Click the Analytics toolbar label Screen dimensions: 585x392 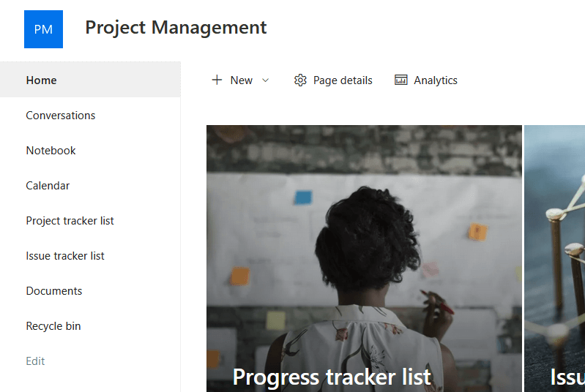[x=436, y=80]
